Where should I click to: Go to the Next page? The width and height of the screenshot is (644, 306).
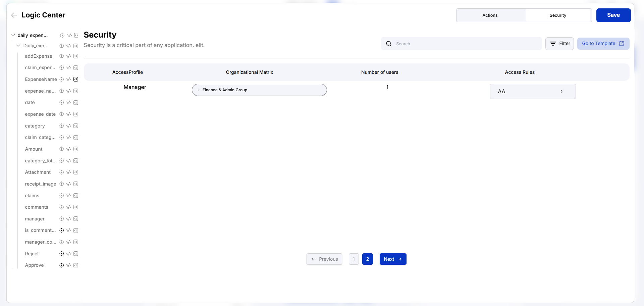point(393,259)
